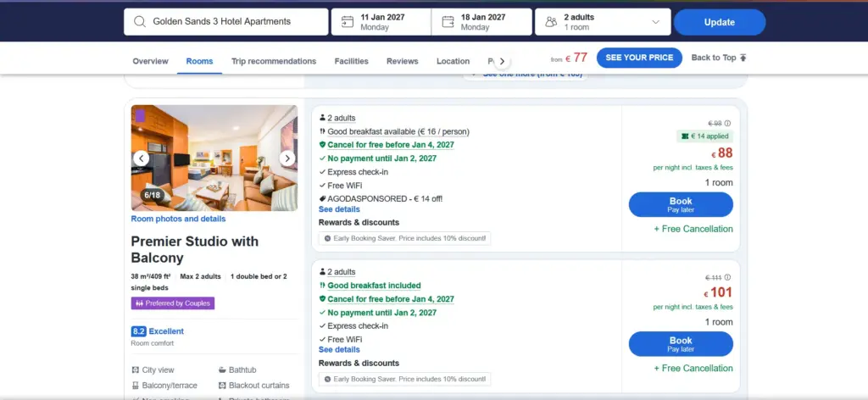
Task: Click Free Cancellation under €88 offer
Action: click(693, 229)
